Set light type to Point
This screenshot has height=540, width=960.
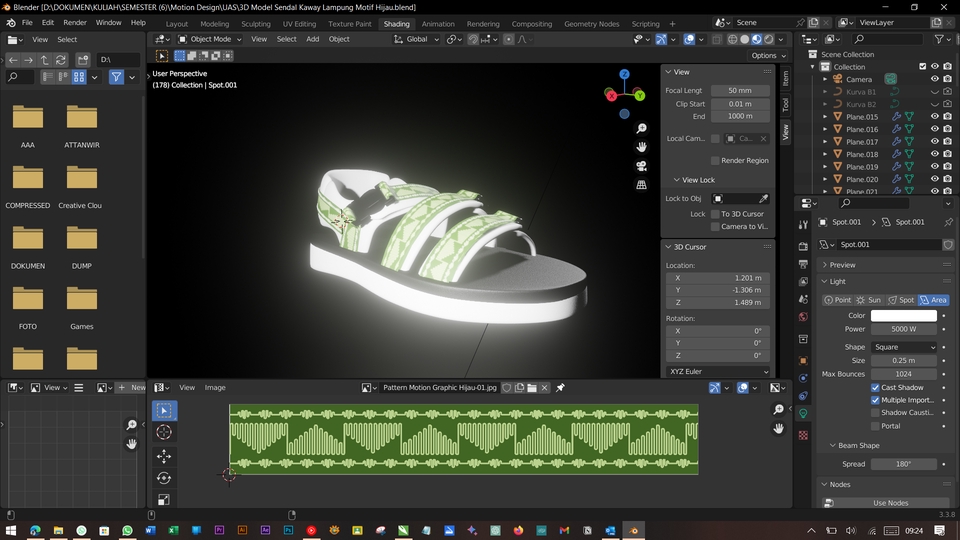point(838,300)
